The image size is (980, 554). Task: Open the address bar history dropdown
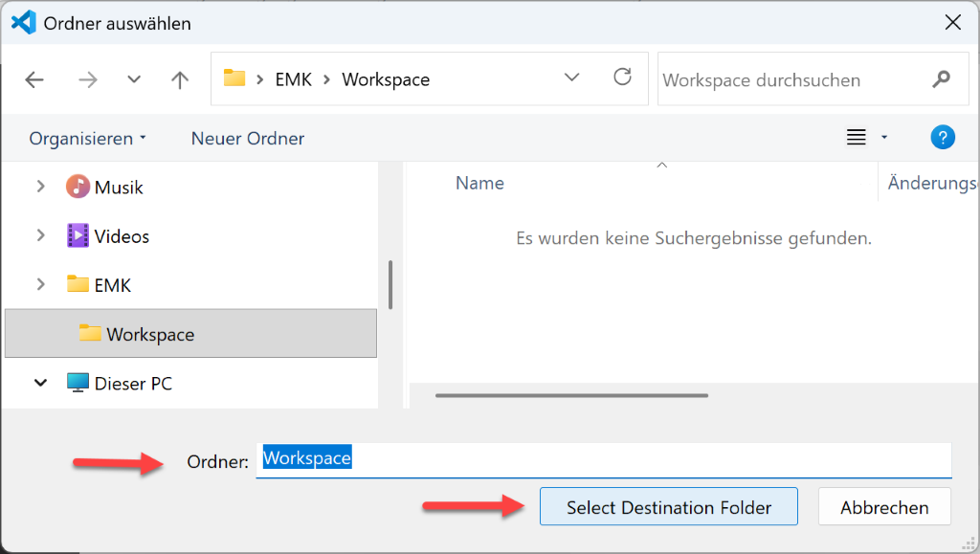click(572, 78)
